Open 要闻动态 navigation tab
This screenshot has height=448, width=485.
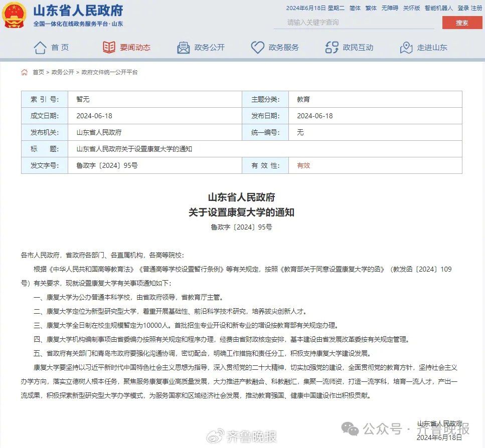(135, 47)
